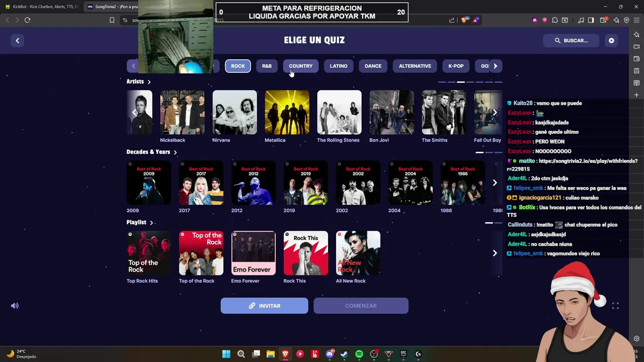Bookmark the page in the address bar
The height and width of the screenshot is (362, 644).
pyautogui.click(x=112, y=20)
